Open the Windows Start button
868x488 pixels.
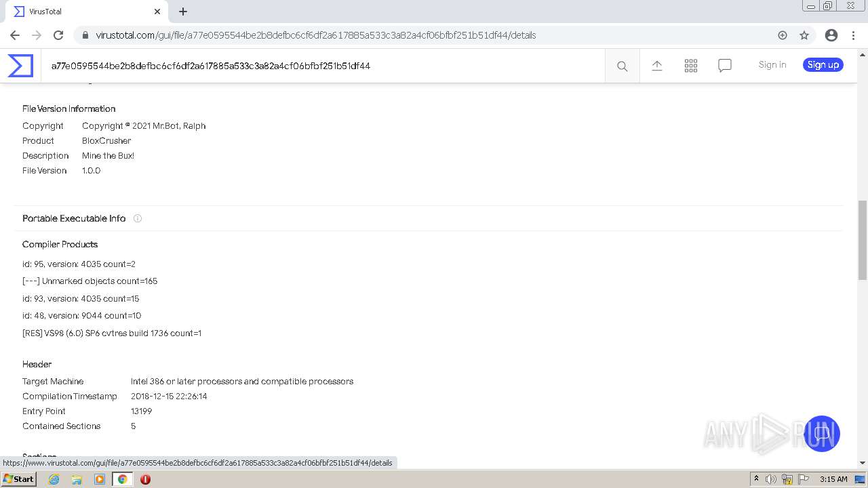[19, 479]
